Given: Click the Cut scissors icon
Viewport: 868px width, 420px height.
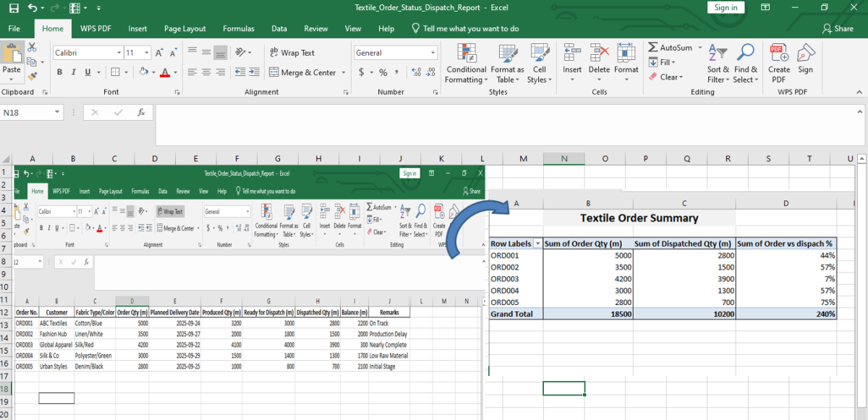Looking at the screenshot, I should pos(33,48).
